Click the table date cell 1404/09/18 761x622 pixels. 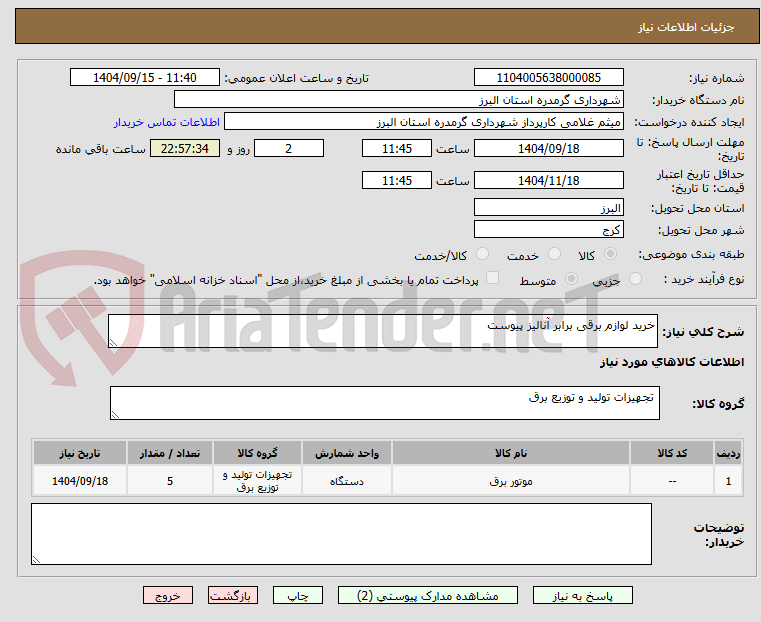coord(80,481)
